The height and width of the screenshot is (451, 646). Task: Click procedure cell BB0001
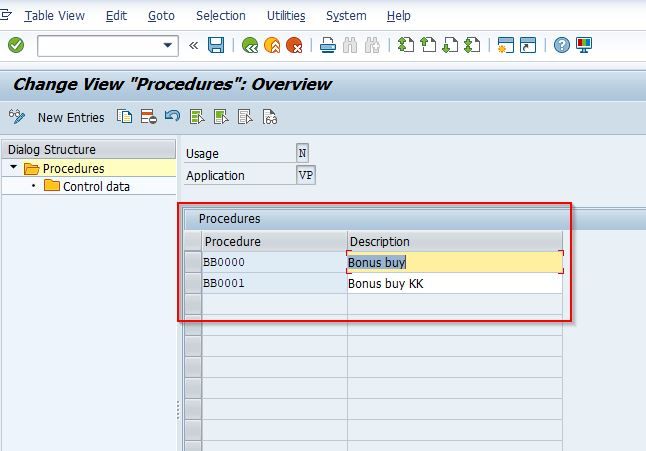coord(274,283)
